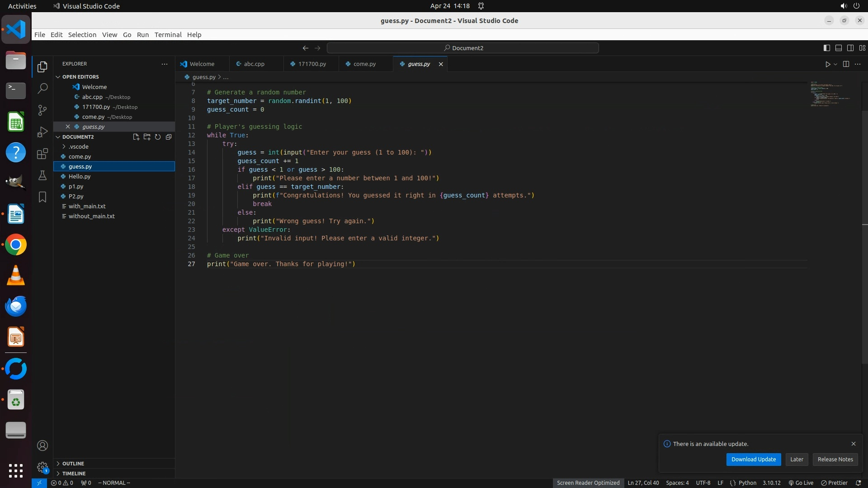Open the Extensions view
Viewport: 868px width, 488px height.
[42, 154]
